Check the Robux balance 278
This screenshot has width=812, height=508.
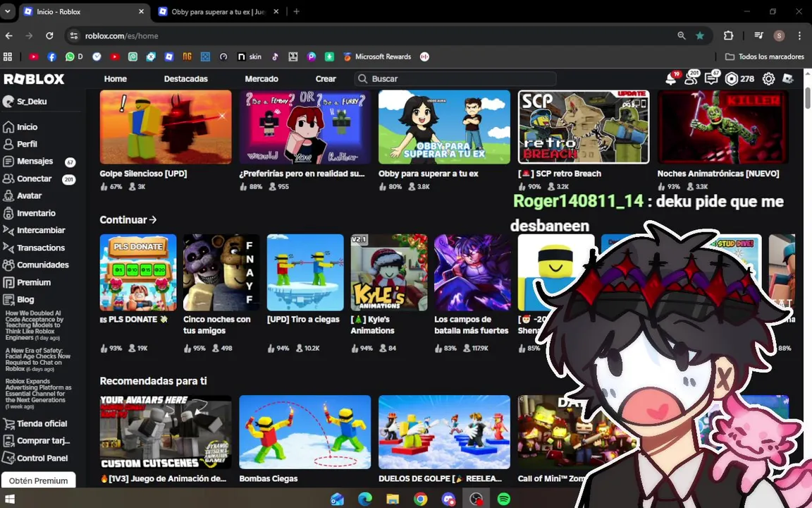(739, 79)
